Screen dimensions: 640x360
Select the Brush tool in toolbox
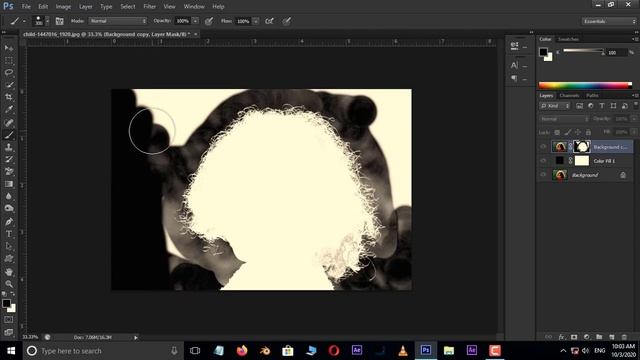9,135
